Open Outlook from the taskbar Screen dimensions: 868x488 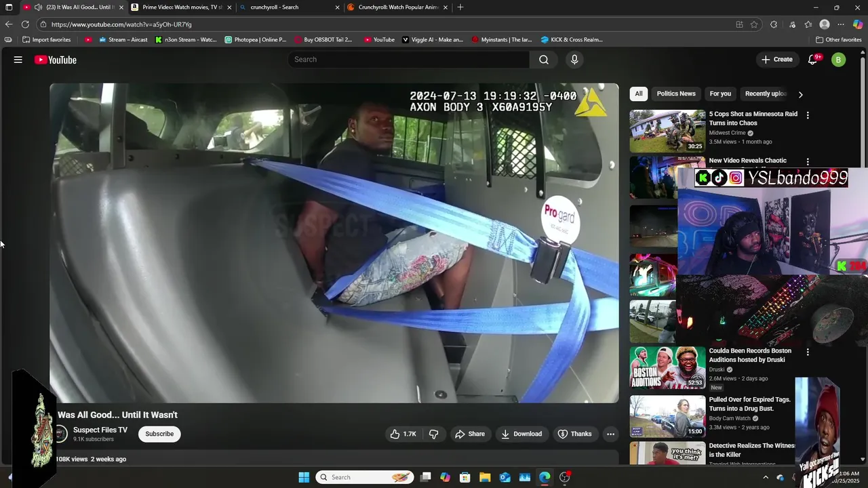(x=505, y=477)
